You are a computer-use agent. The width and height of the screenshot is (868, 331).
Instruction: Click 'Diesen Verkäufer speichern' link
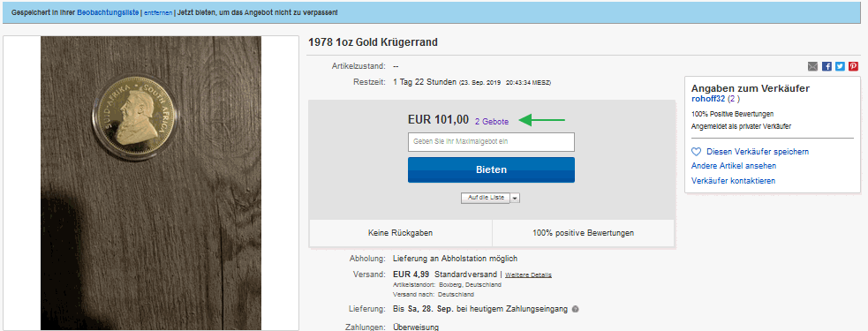pyautogui.click(x=758, y=152)
